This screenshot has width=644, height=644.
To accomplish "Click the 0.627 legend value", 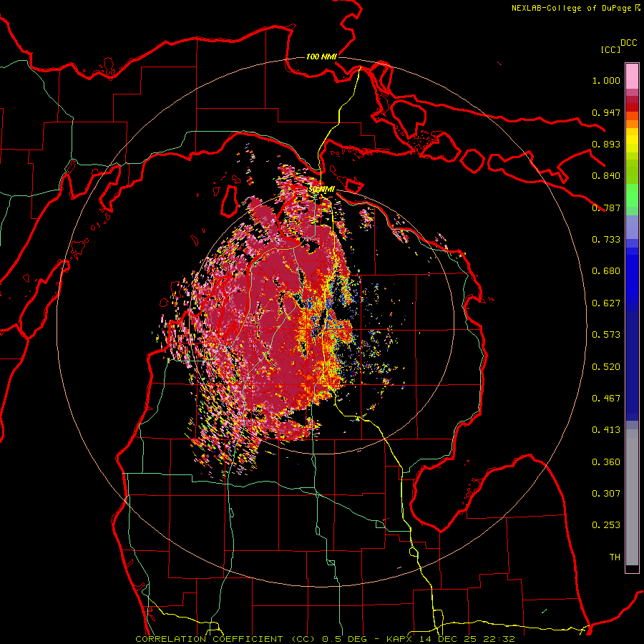I will (606, 303).
